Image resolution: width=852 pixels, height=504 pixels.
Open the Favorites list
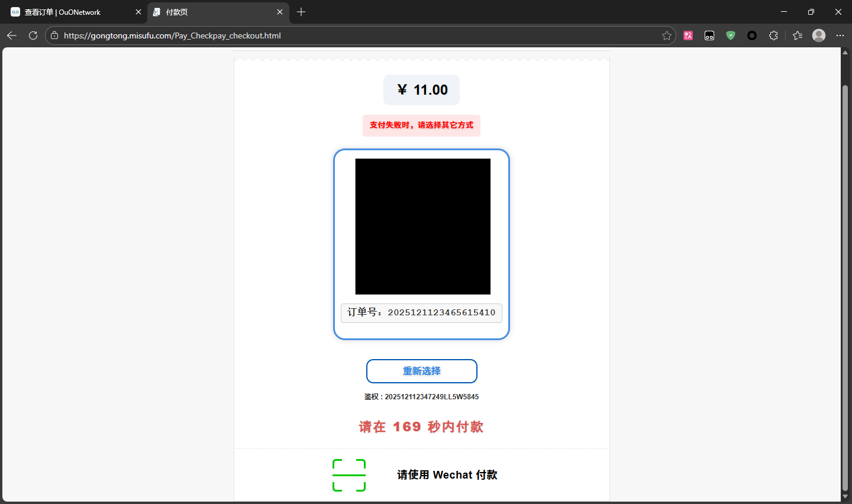point(798,35)
